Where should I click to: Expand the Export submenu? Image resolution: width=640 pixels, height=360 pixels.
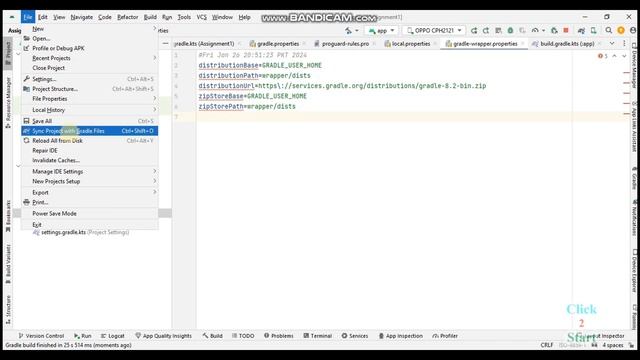click(89, 192)
